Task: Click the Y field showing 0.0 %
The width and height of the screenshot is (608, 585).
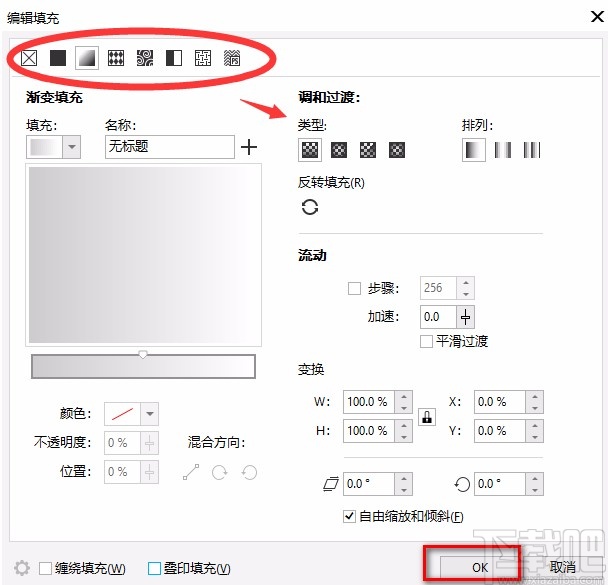Action: pos(500,431)
